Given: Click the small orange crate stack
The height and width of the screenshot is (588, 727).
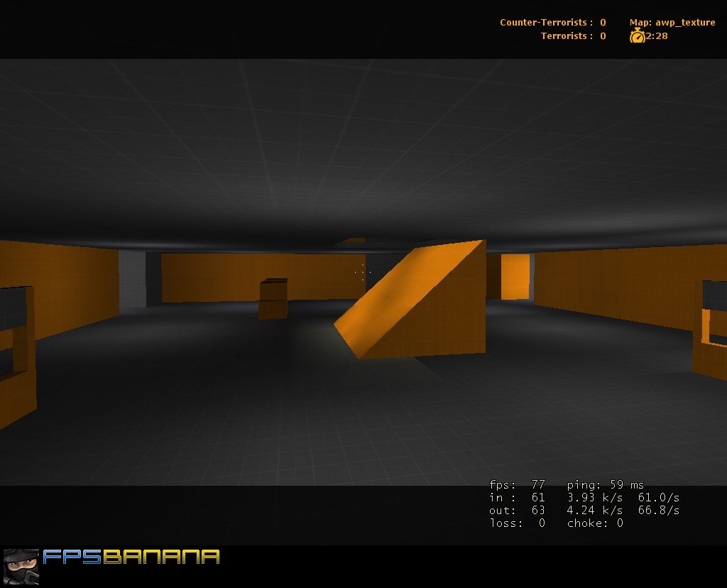Looking at the screenshot, I should (273, 299).
